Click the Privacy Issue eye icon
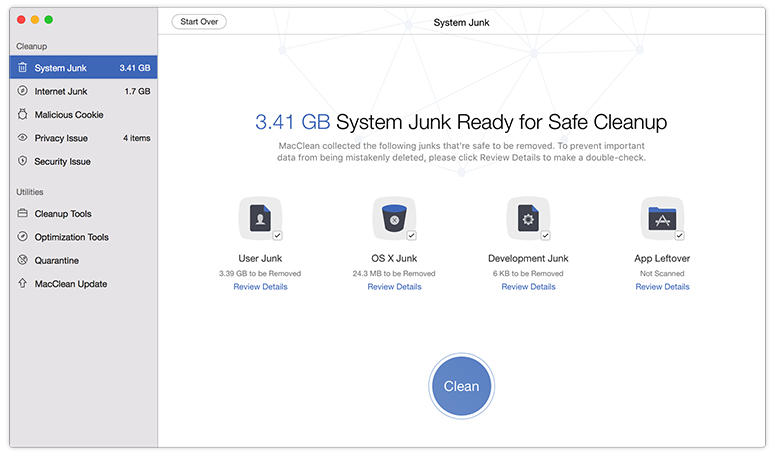 click(22, 137)
